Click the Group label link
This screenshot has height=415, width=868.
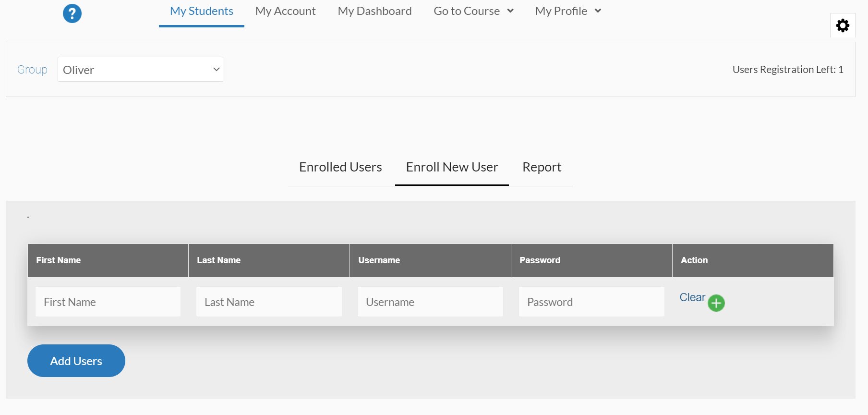pos(32,70)
